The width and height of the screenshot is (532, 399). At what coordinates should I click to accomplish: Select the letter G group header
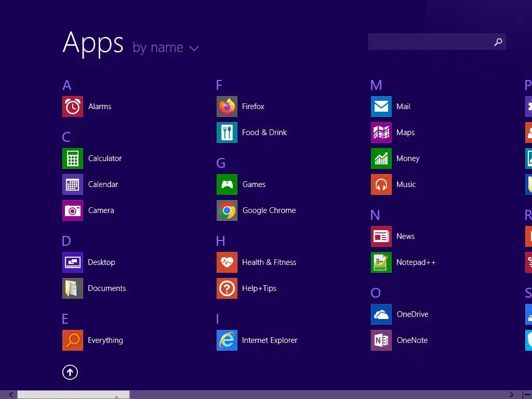221,163
